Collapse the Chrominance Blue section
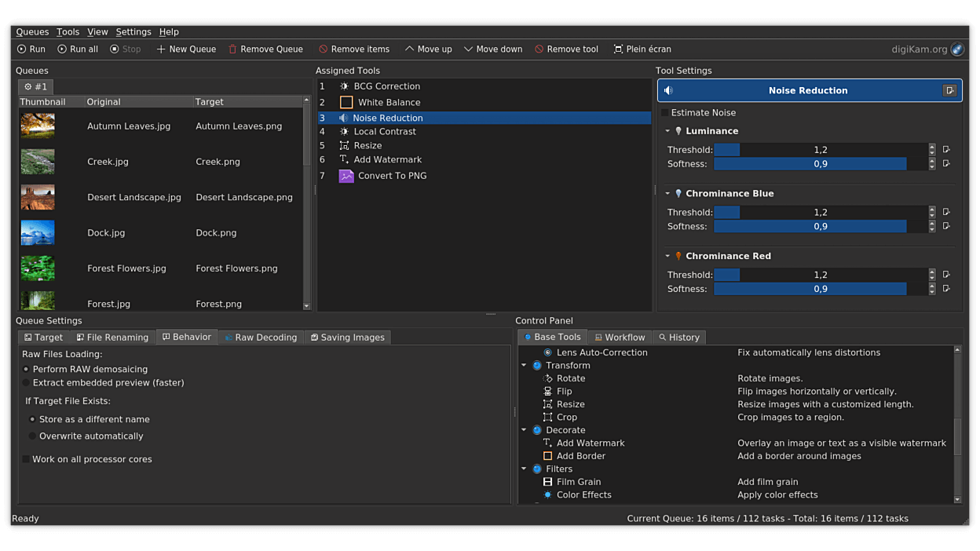 click(667, 193)
